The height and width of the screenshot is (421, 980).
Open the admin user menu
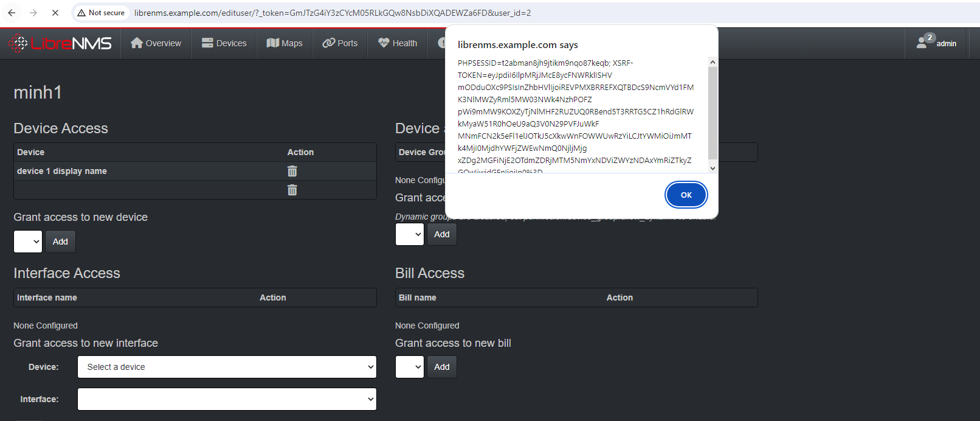(x=937, y=43)
